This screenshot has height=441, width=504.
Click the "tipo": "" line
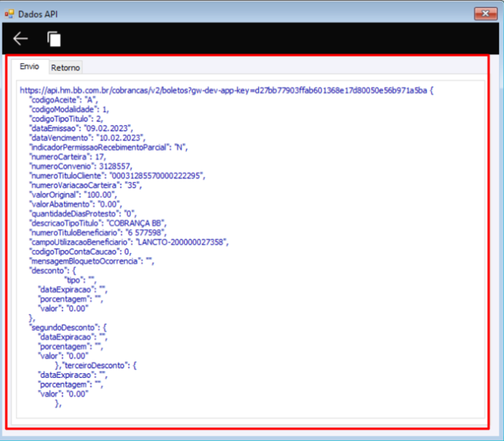click(80, 280)
